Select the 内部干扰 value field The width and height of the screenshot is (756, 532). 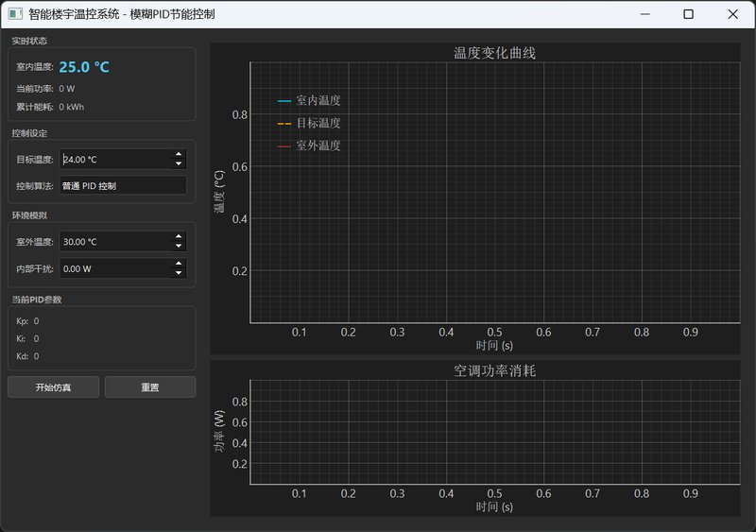coord(113,269)
